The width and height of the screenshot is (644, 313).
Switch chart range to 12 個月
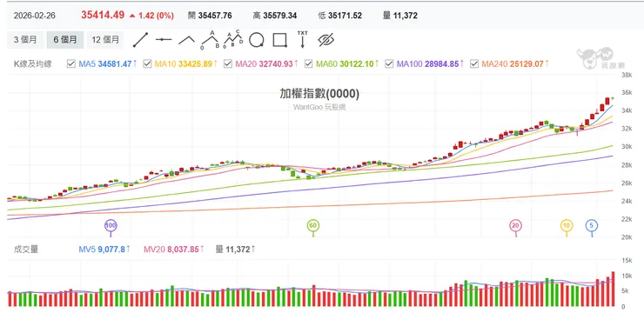coord(105,40)
